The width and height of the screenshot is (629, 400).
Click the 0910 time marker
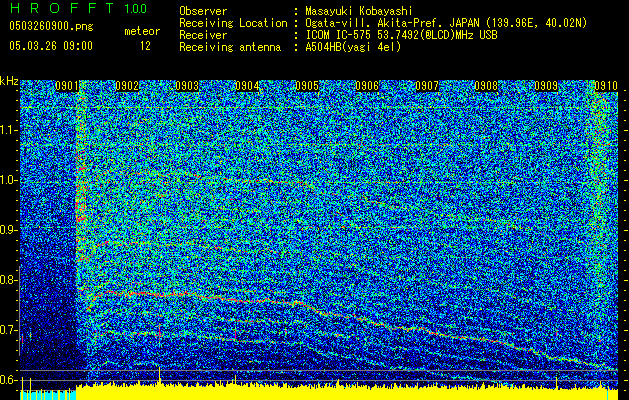[x=606, y=86]
